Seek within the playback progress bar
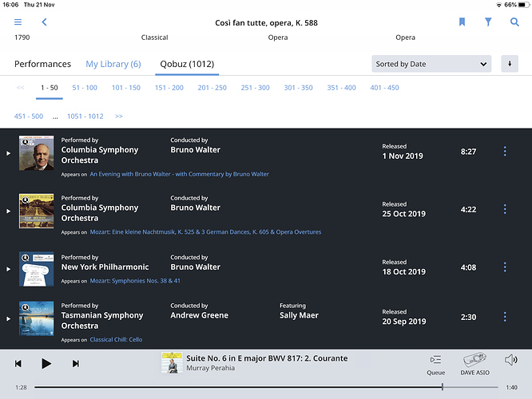This screenshot has height=399, width=532. coord(266,387)
